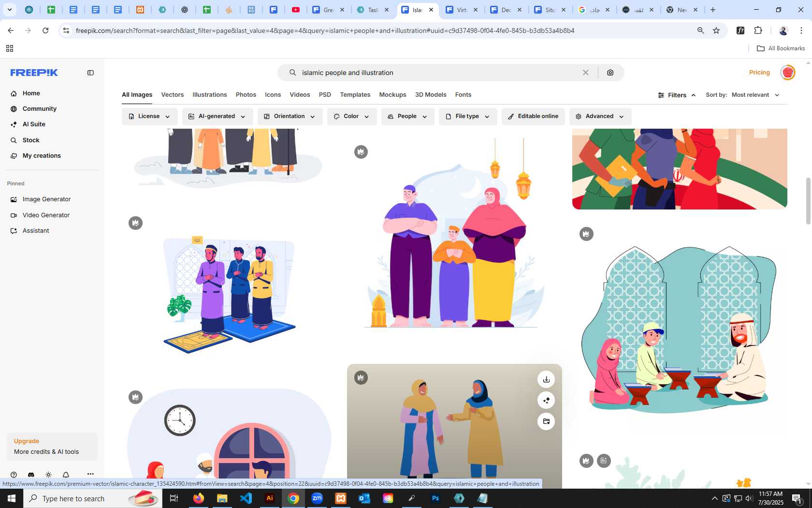Bookmark this page with the star icon

tap(716, 30)
